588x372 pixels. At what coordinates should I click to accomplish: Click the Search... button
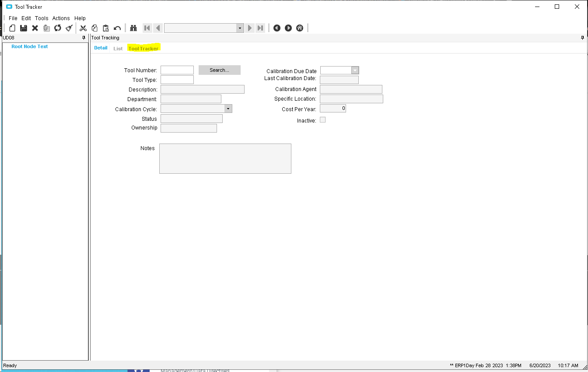(x=220, y=70)
